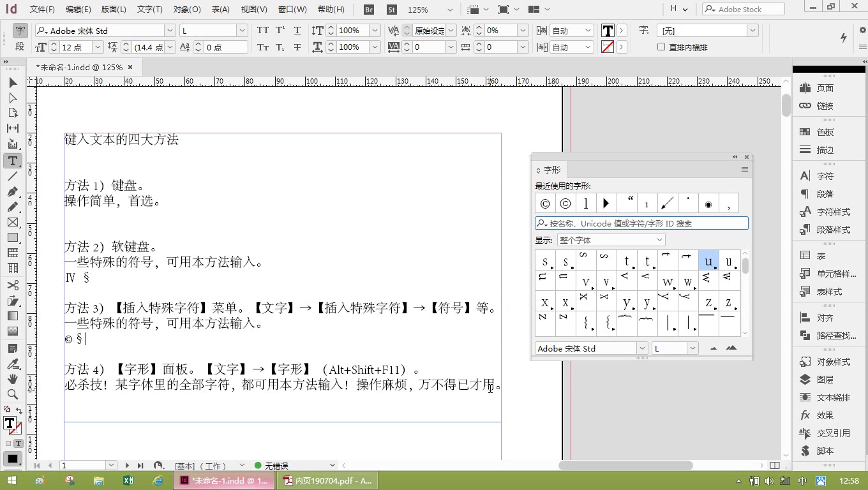Open the glyph panel flyout menu
868x490 pixels.
click(745, 170)
